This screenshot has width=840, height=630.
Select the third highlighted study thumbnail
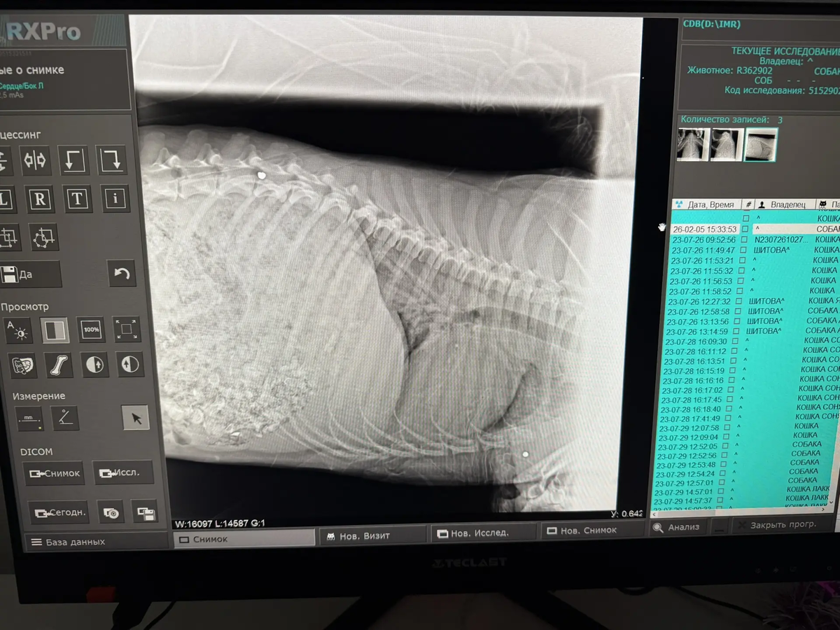(x=760, y=145)
